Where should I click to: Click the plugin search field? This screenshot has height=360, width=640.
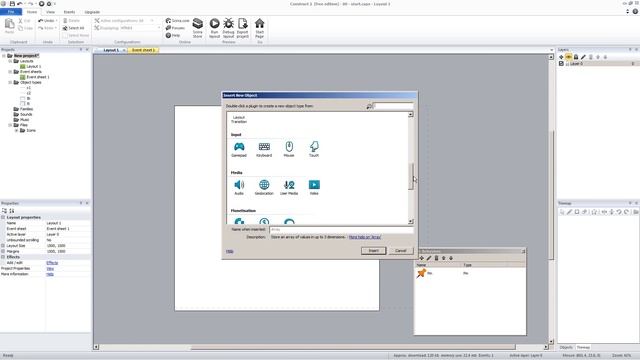click(x=393, y=106)
